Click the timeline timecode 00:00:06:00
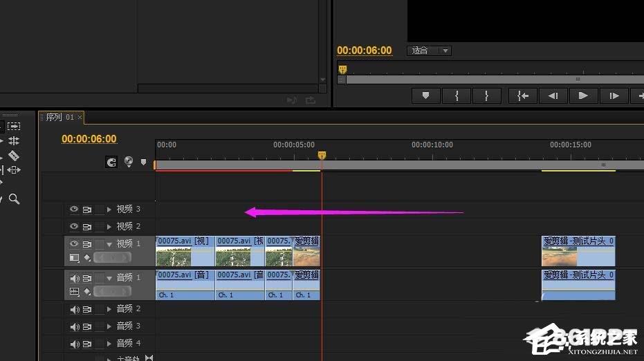This screenshot has width=644, height=361. (x=89, y=139)
